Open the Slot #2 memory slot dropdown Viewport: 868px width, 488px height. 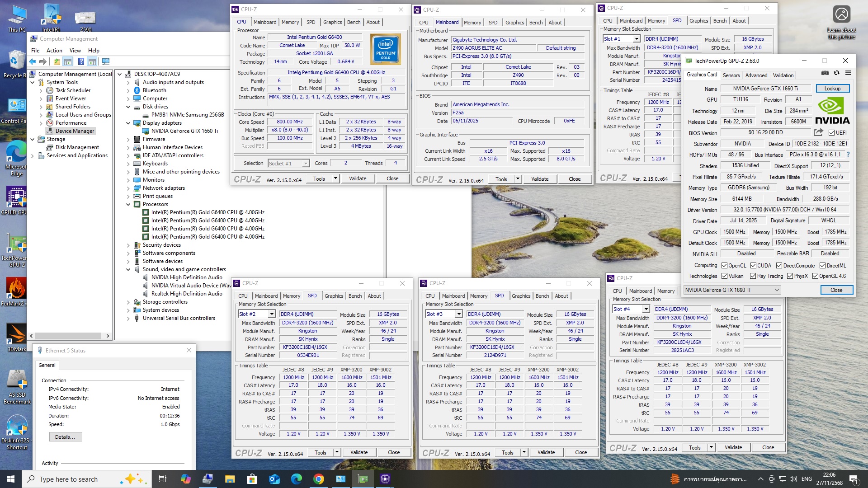click(272, 314)
